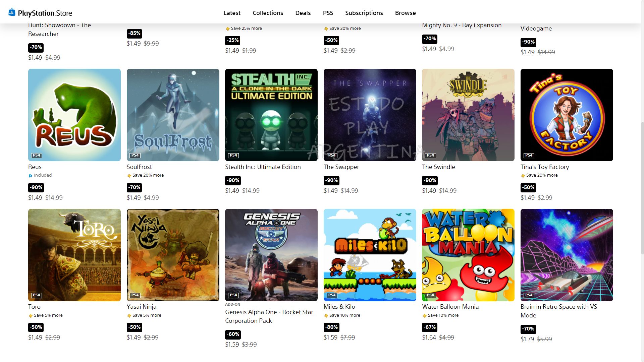Click the PS Plus icon under Reus

click(x=31, y=176)
